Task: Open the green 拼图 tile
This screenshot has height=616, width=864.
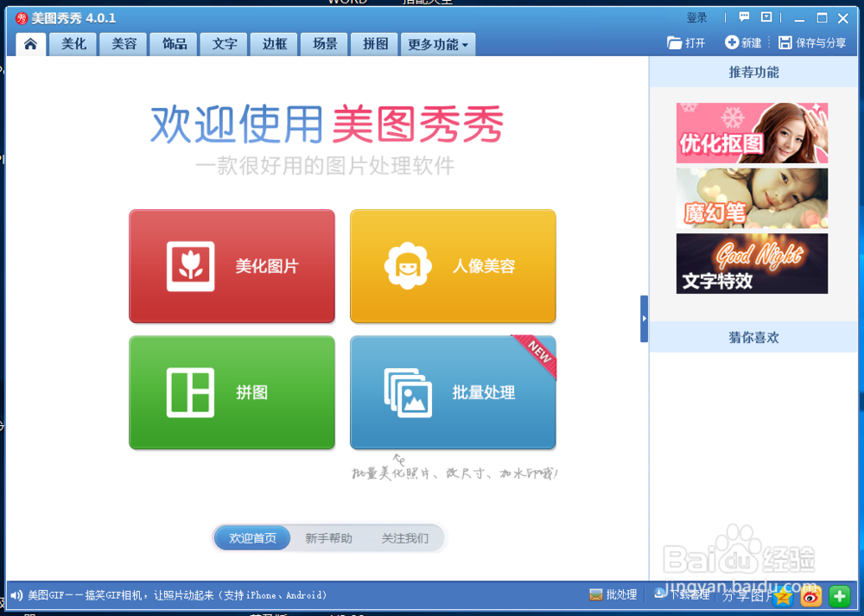Action: pyautogui.click(x=232, y=392)
